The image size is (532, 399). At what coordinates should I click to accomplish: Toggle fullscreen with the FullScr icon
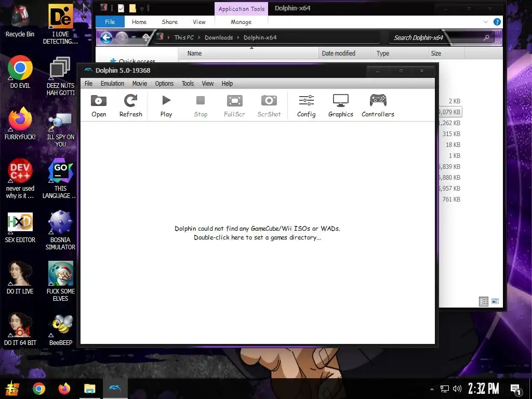[x=234, y=106]
